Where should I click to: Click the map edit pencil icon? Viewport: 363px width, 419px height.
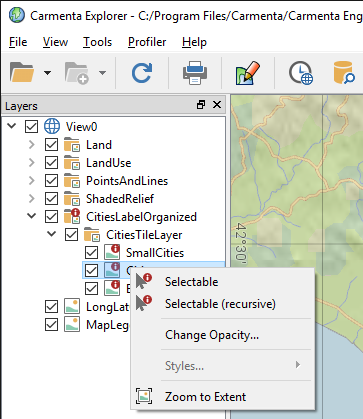248,72
